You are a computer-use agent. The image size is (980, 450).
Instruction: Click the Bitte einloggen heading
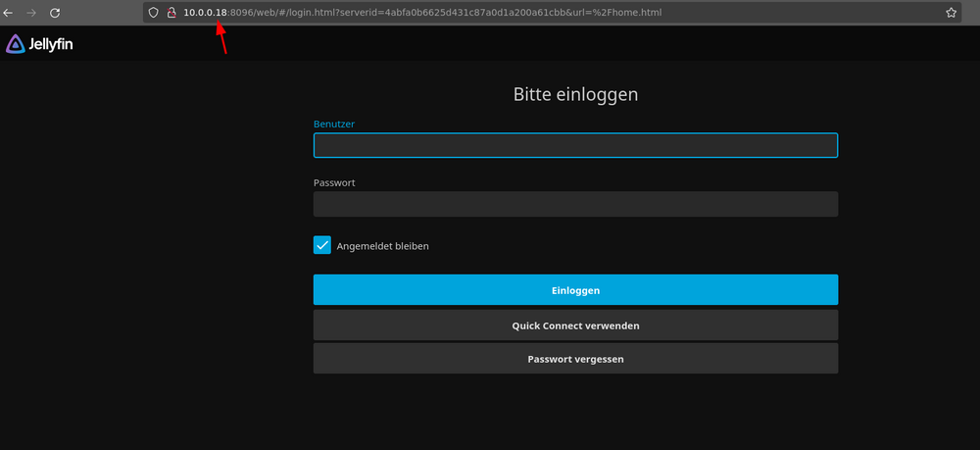tap(575, 94)
